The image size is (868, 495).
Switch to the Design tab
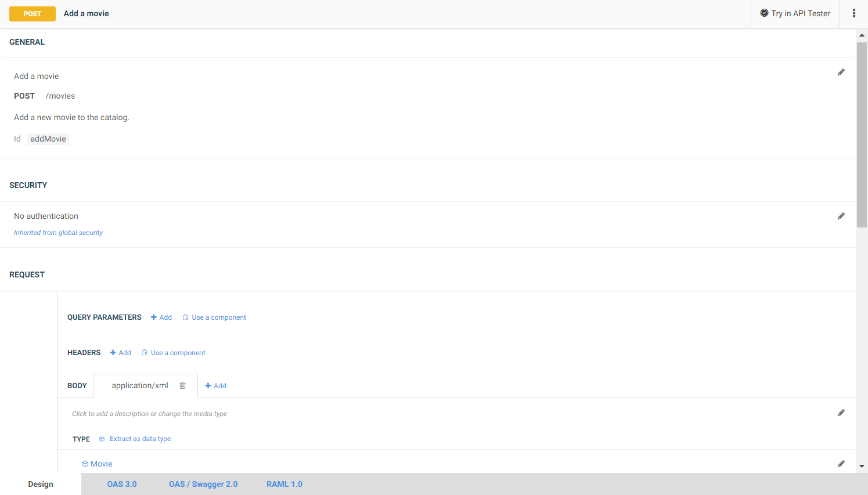click(x=41, y=484)
